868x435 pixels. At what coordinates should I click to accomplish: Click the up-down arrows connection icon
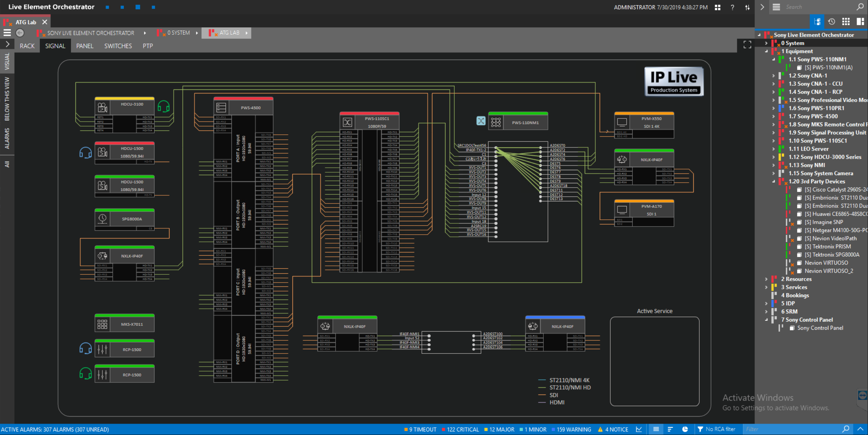[x=747, y=7]
